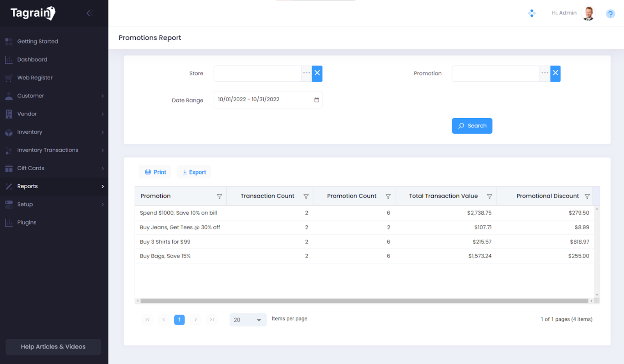
Task: Open the help question mark icon
Action: tap(610, 14)
